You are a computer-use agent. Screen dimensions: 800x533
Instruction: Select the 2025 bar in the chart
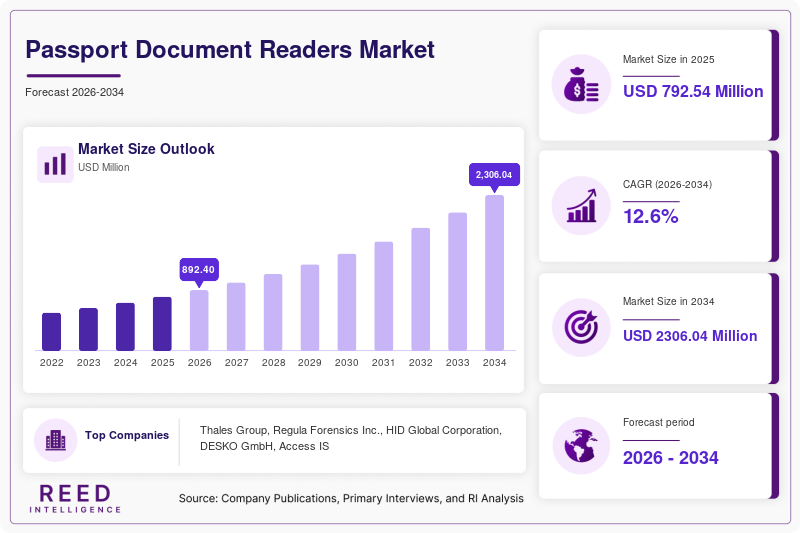coord(162,323)
